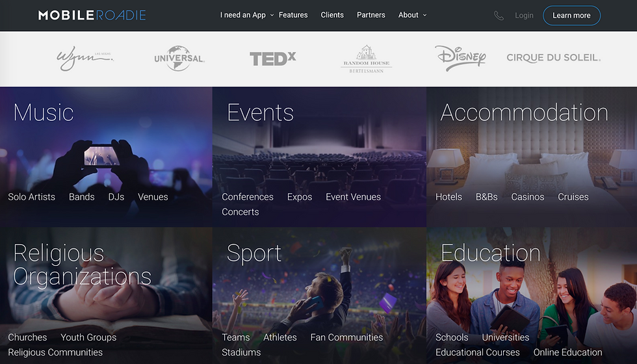Open the Mobile Roadie logo homepage
This screenshot has width=637, height=364.
point(92,16)
